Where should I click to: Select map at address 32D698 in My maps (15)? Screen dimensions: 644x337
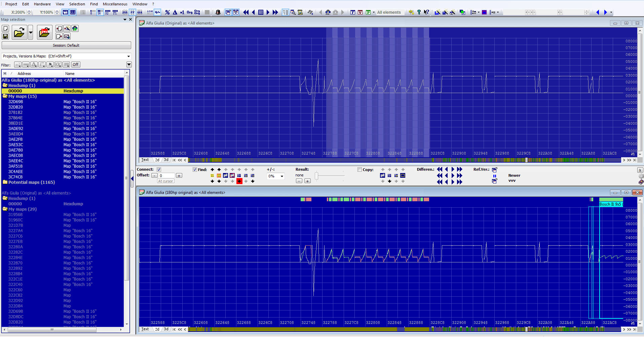pos(63,102)
